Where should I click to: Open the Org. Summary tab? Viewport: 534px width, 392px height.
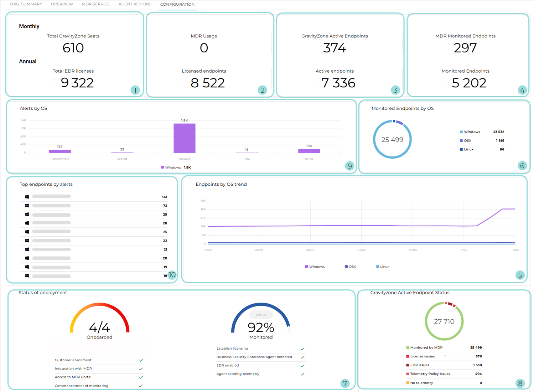point(26,4)
